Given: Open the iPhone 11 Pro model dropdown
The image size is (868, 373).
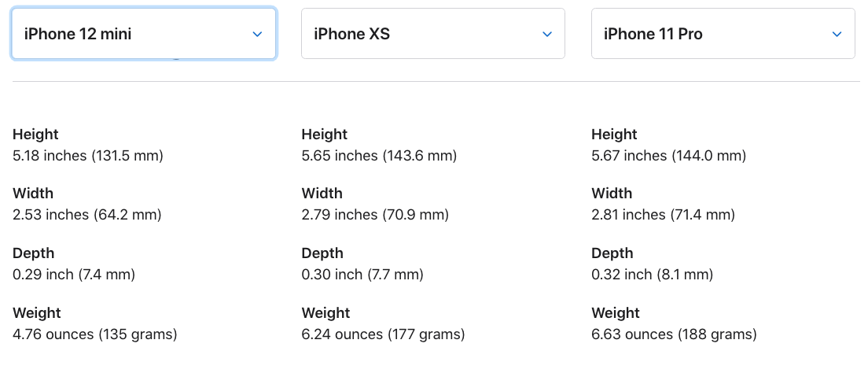Looking at the screenshot, I should tap(723, 34).
